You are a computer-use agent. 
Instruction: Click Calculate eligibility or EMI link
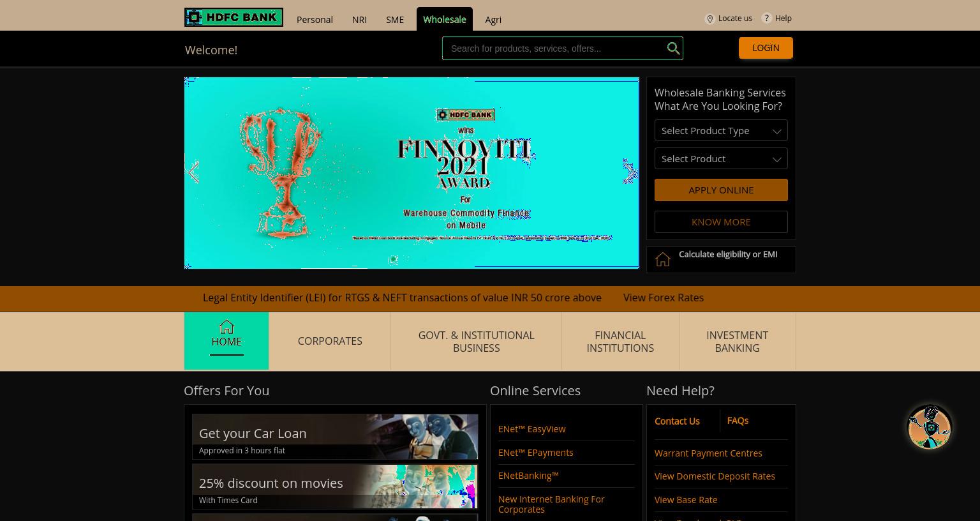click(728, 254)
